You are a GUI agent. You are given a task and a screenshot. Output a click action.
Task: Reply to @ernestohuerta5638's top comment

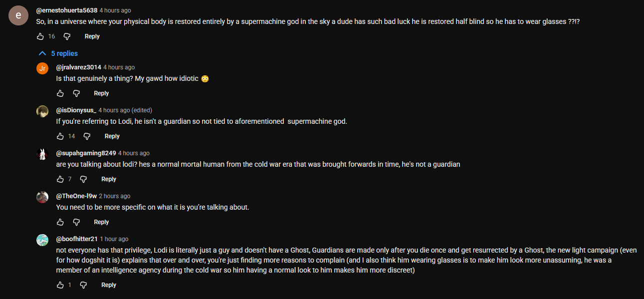[92, 36]
